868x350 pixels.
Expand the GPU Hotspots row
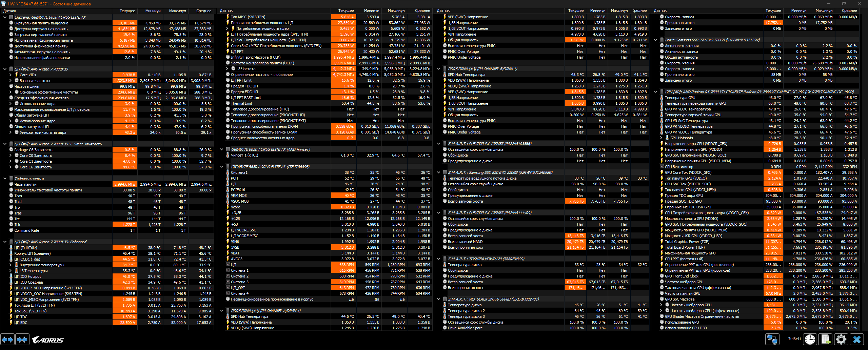pyautogui.click(x=661, y=138)
